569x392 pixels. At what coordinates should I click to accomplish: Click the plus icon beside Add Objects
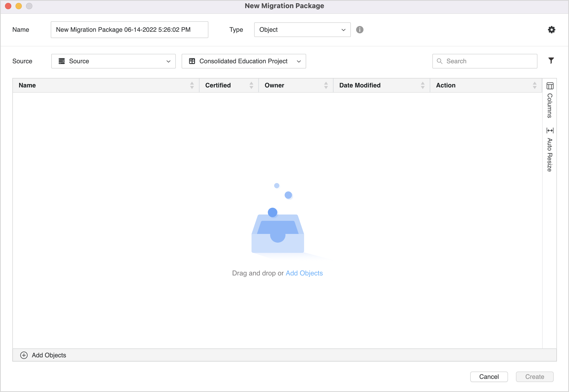(x=24, y=355)
